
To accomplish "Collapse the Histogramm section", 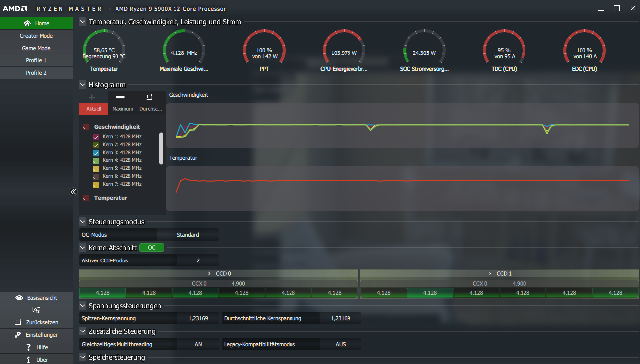I will (83, 85).
